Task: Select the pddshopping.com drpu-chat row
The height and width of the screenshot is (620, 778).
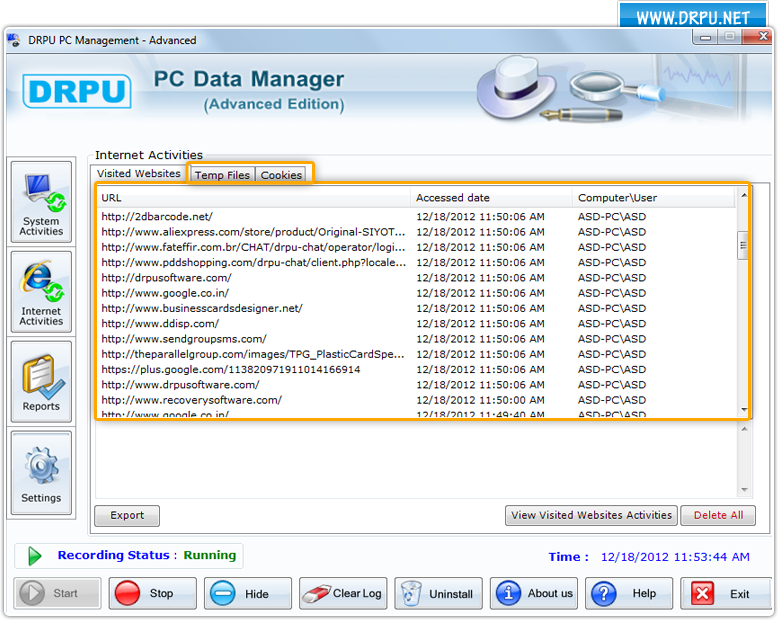Action: (416, 263)
